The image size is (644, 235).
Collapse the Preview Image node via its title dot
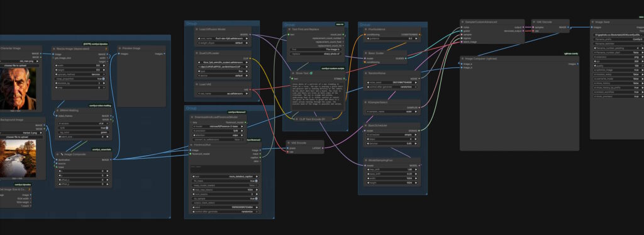click(x=120, y=48)
